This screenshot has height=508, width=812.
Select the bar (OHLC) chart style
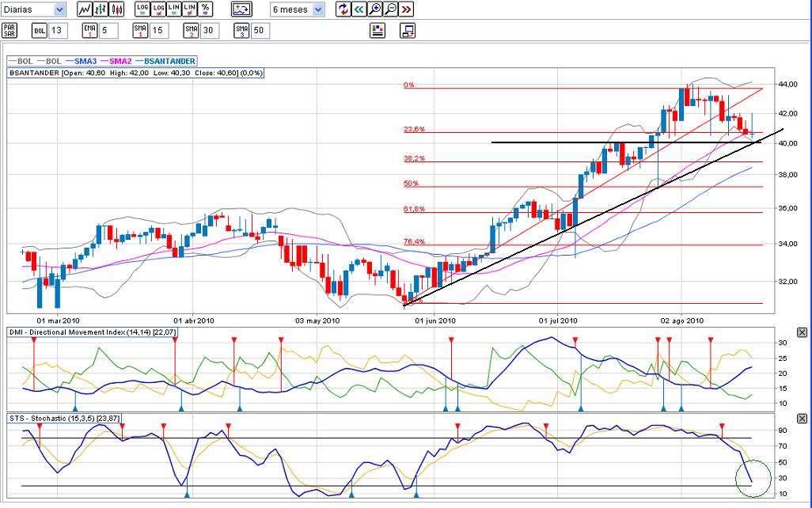point(101,9)
